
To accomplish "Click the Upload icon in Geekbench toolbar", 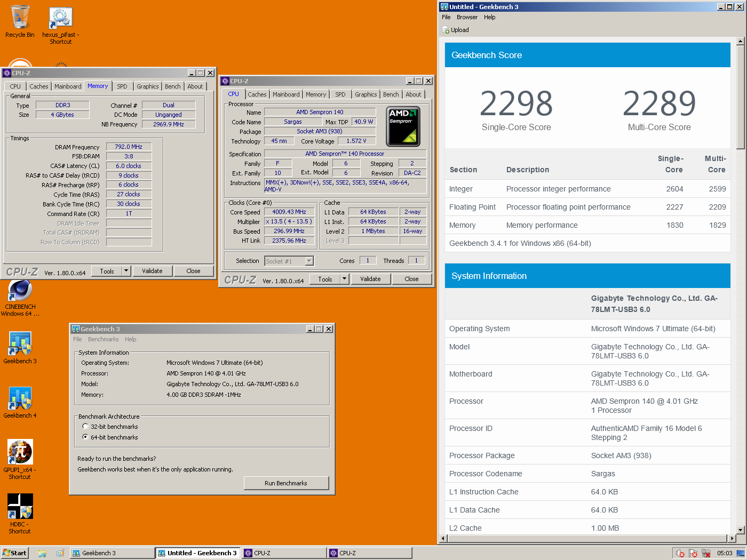I will pyautogui.click(x=446, y=30).
